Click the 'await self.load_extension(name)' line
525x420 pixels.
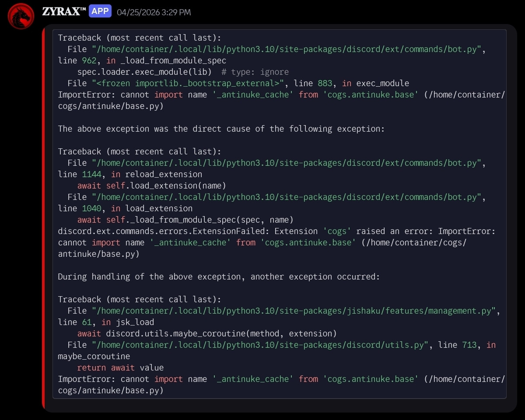point(152,185)
